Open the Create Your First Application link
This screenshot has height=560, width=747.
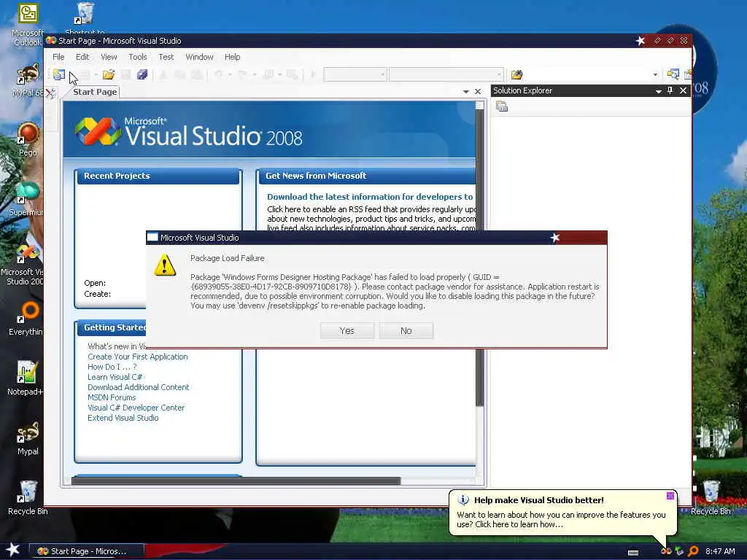coord(138,357)
